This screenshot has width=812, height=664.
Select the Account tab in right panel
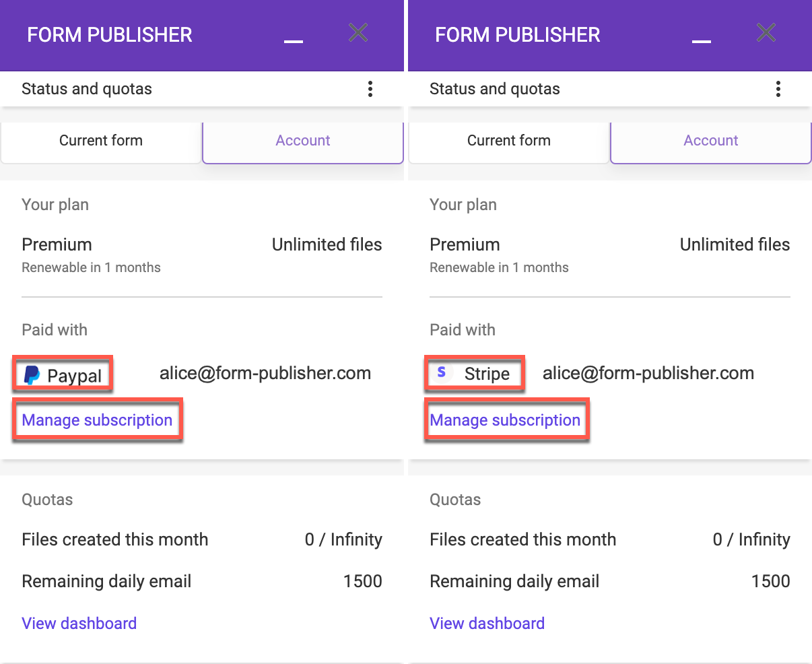(x=711, y=141)
